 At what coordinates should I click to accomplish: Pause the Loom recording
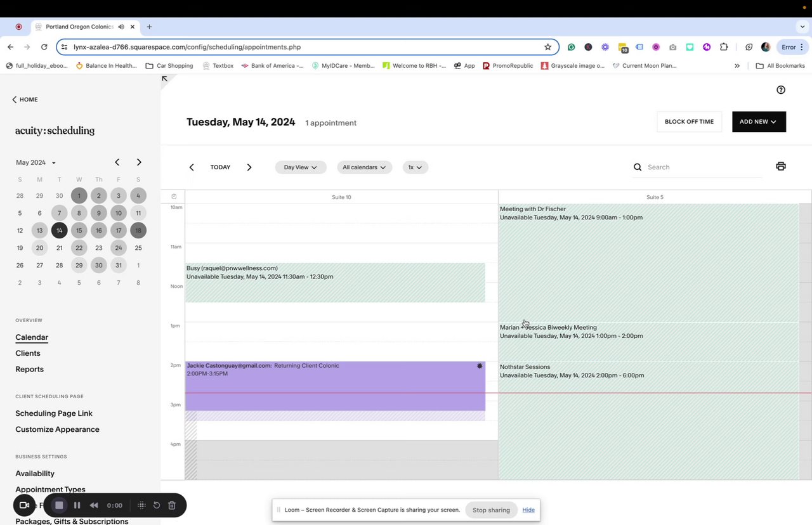pyautogui.click(x=77, y=505)
